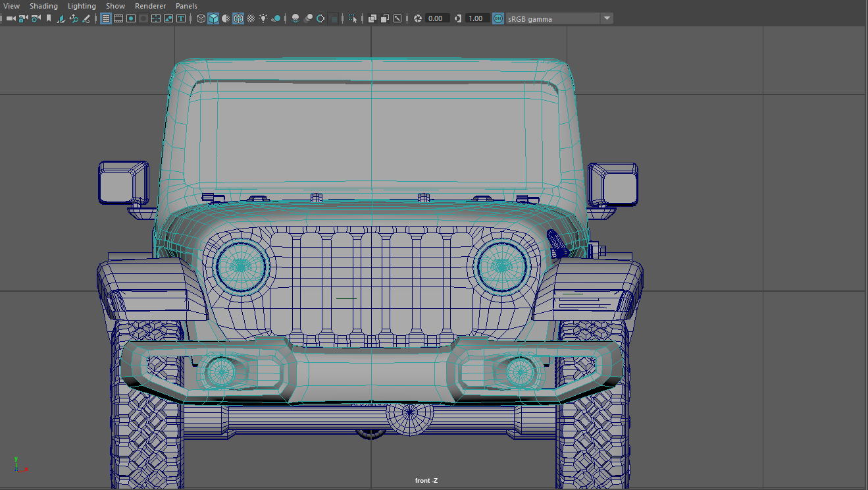Click the Gamma reset icon
Image resolution: width=868 pixels, height=490 pixels.
pos(458,18)
